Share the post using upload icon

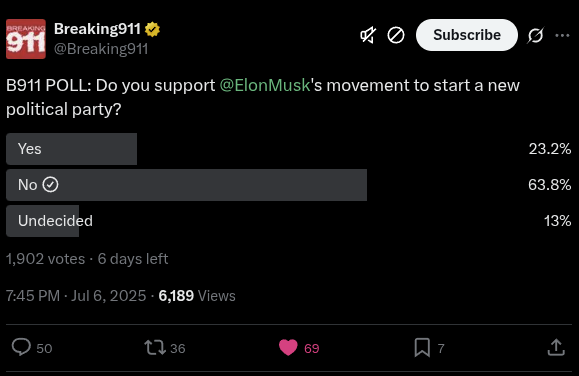(556, 348)
